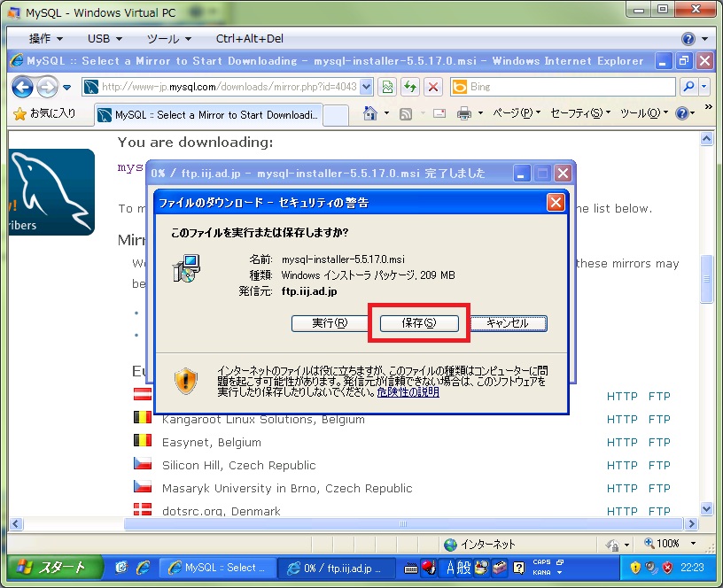723x588 pixels.
Task: Click the IE Forward navigation arrow
Action: click(47, 87)
